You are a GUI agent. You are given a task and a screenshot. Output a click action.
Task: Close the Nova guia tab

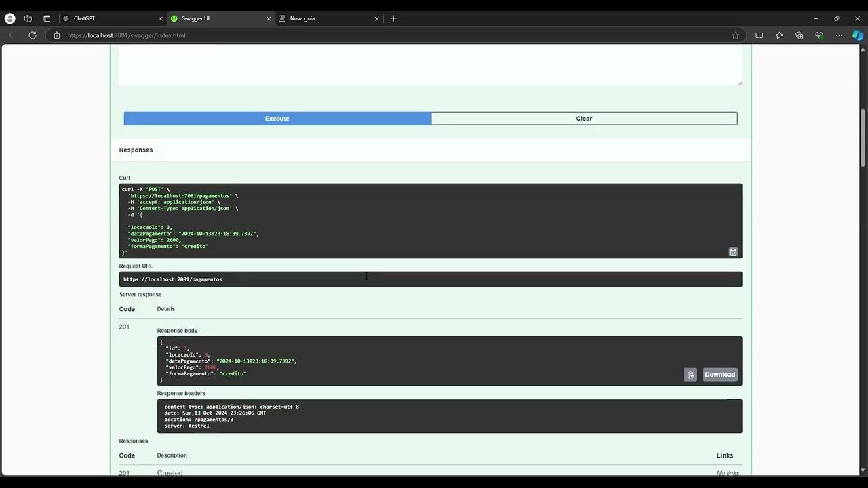click(x=377, y=18)
